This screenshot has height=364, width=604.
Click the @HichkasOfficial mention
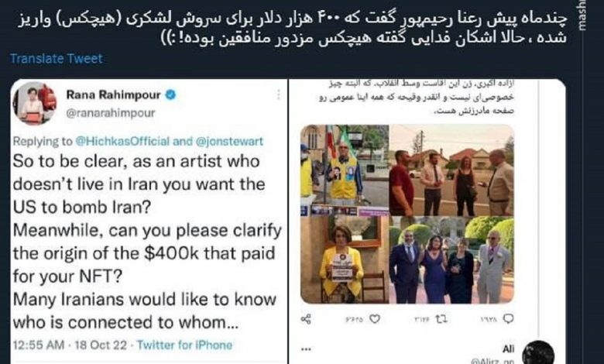click(x=122, y=142)
